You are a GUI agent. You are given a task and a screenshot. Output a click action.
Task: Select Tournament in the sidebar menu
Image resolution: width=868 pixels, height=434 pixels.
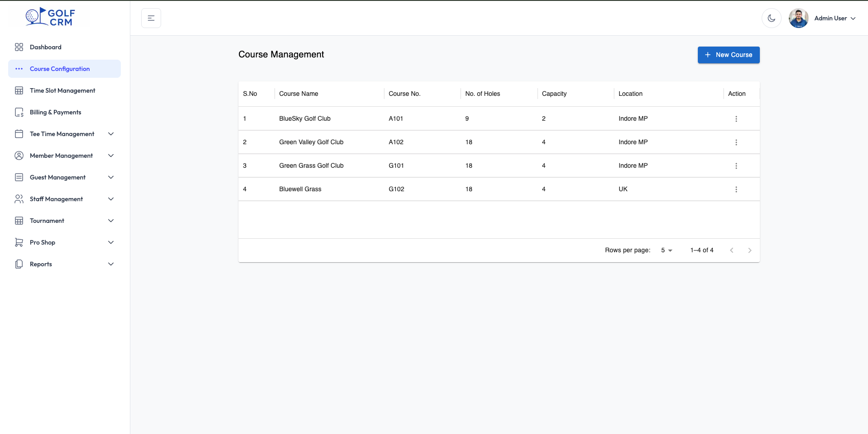coord(47,221)
